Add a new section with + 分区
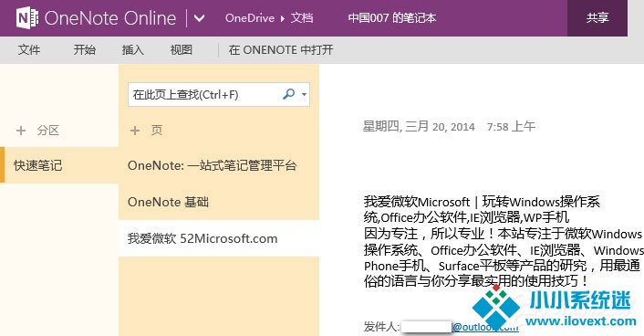This screenshot has width=644, height=336. point(37,131)
